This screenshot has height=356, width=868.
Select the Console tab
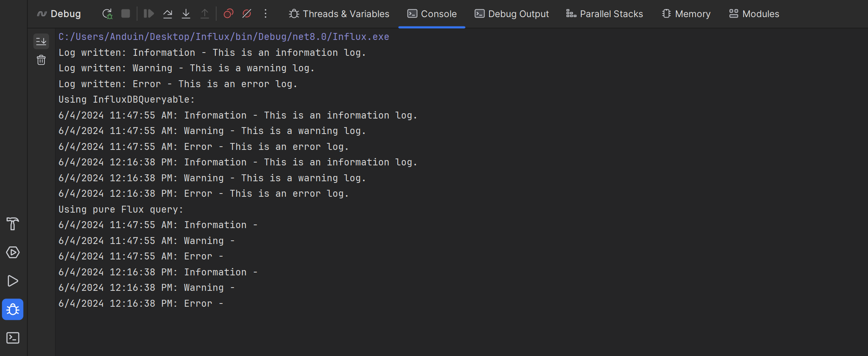tap(432, 14)
